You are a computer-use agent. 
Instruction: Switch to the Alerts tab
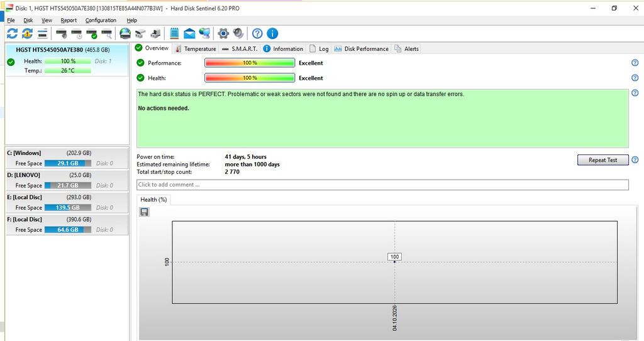(407, 48)
